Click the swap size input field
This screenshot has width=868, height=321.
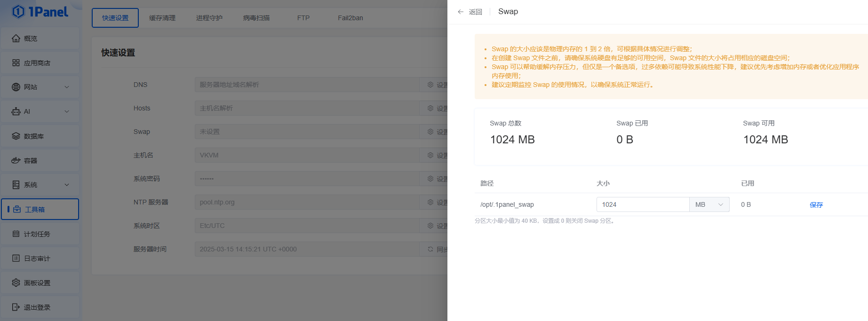pos(643,204)
